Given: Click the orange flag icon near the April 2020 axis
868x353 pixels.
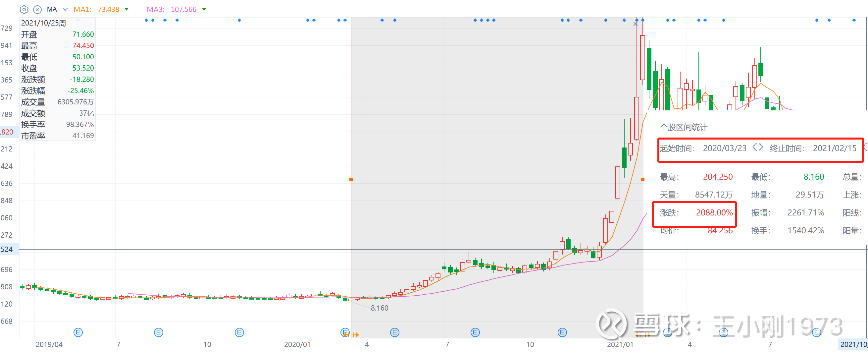Looking at the screenshot, I should [x=356, y=334].
